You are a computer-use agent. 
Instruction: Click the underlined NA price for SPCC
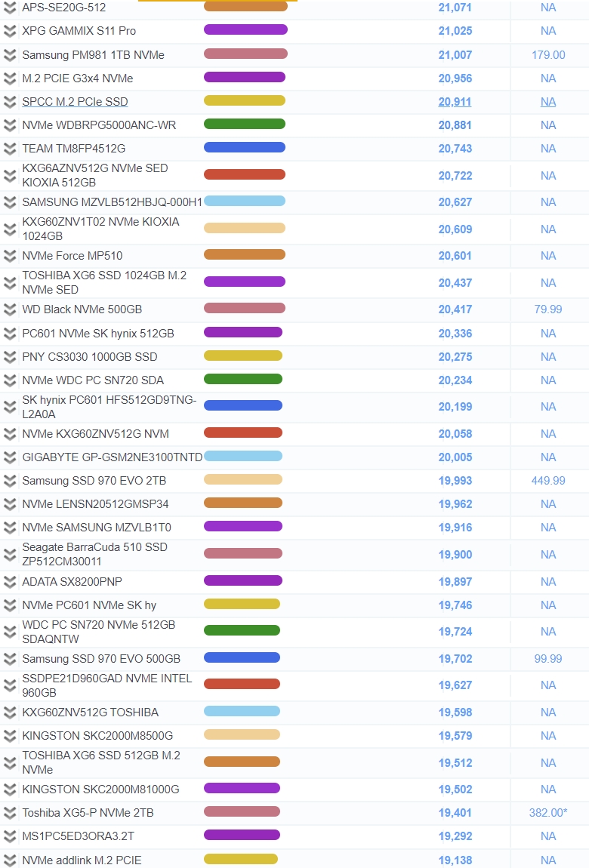548,102
